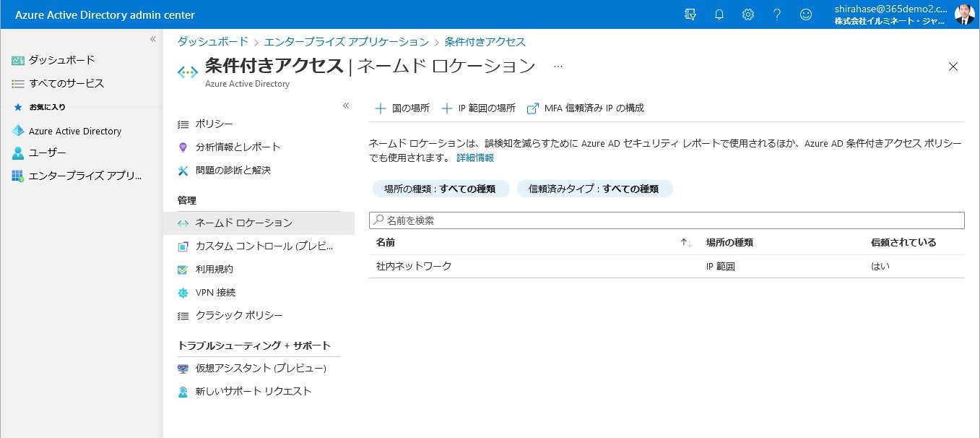Click the conditional access blade header icon

pyautogui.click(x=188, y=72)
